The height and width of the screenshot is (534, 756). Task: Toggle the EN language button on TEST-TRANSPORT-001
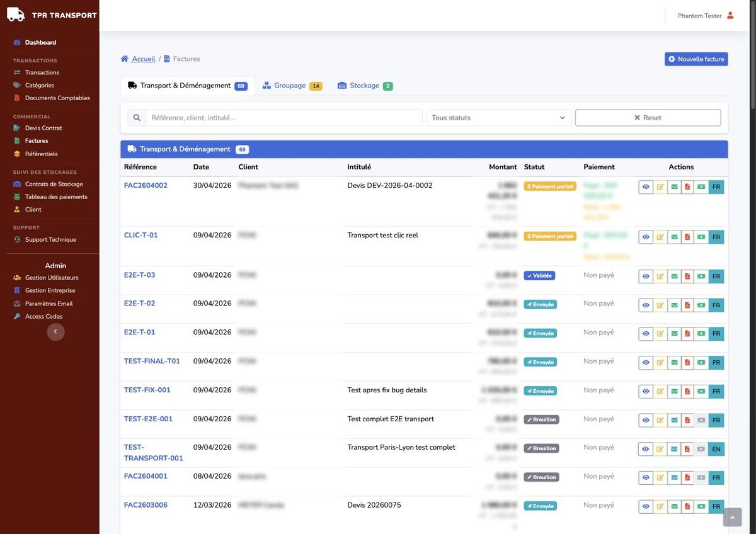716,449
